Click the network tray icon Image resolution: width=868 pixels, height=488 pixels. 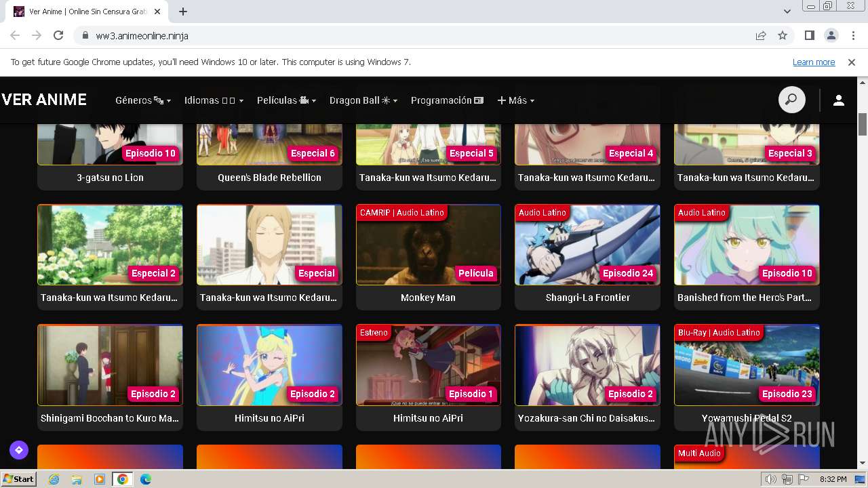tap(787, 479)
